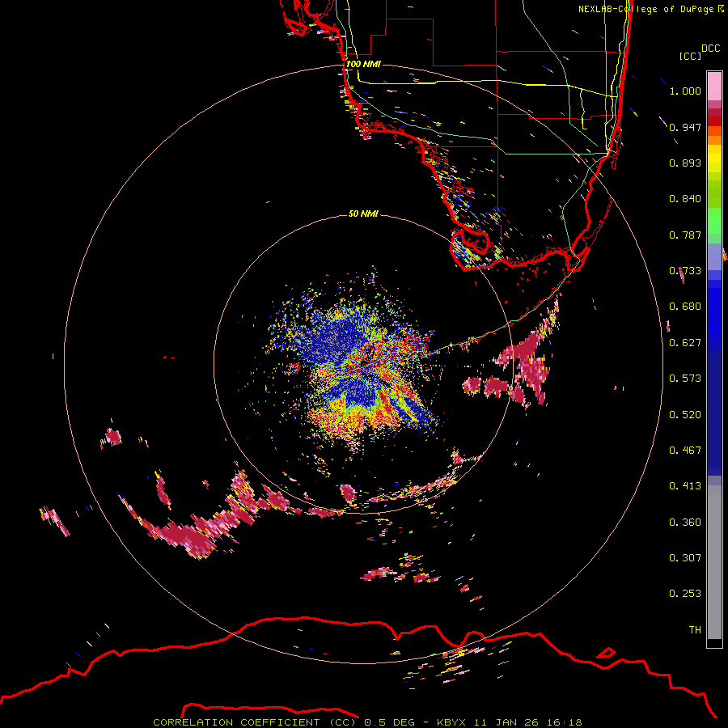The width and height of the screenshot is (728, 728).
Task: Click the 16:18 timestamp text
Action: pyautogui.click(x=564, y=722)
